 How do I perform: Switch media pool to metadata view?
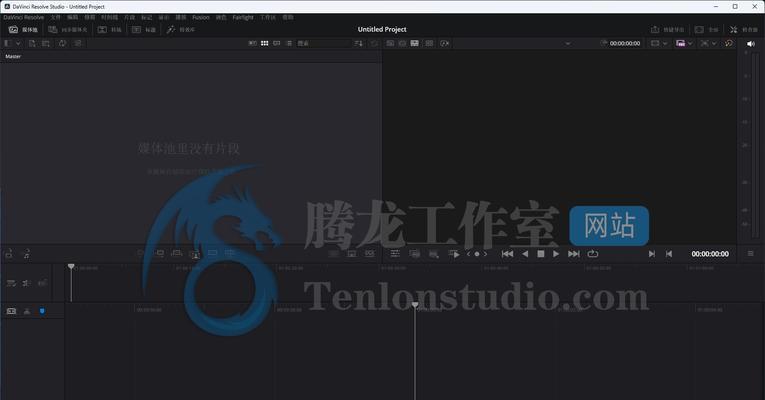tap(252, 43)
